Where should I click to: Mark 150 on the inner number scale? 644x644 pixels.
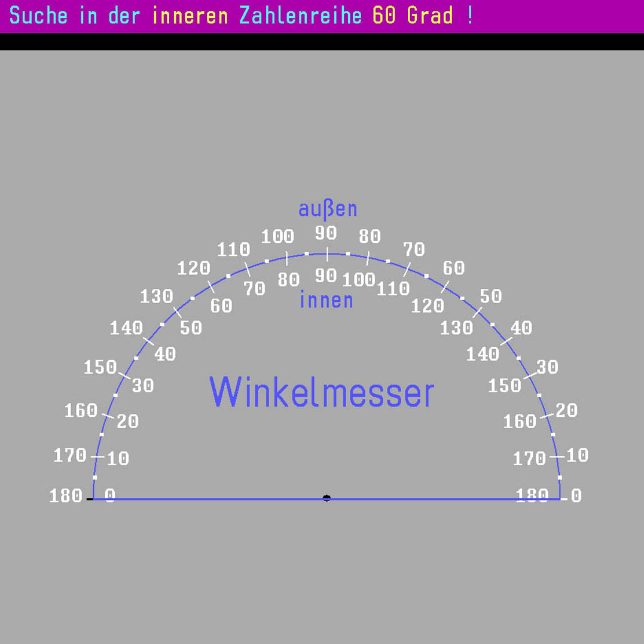tap(505, 386)
